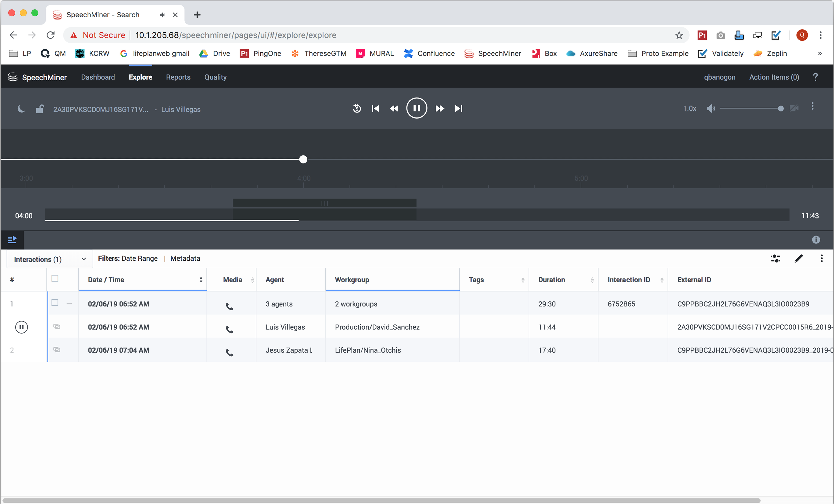This screenshot has width=834, height=504.
Task: Mute the player volume speaker icon
Action: pos(710,109)
